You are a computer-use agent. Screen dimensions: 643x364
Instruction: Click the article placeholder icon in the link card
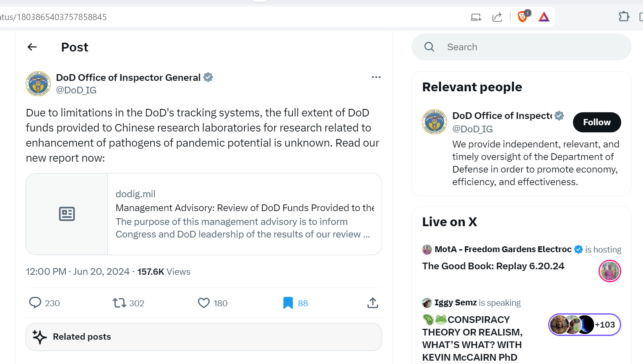[x=67, y=214]
